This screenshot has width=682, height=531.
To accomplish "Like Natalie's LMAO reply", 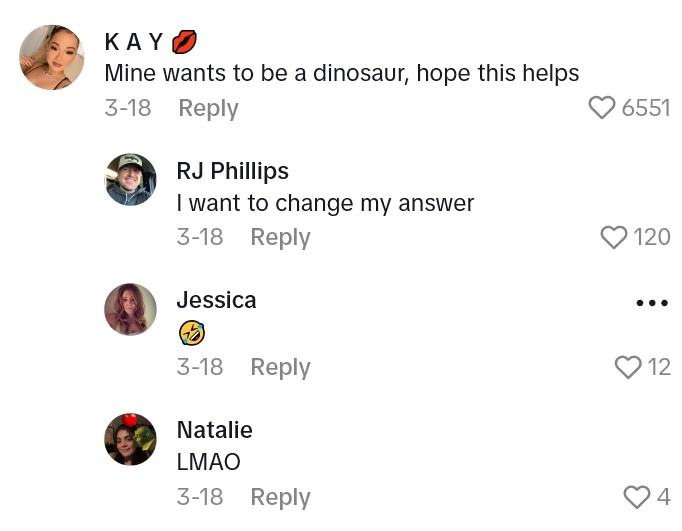I will click(x=636, y=497).
